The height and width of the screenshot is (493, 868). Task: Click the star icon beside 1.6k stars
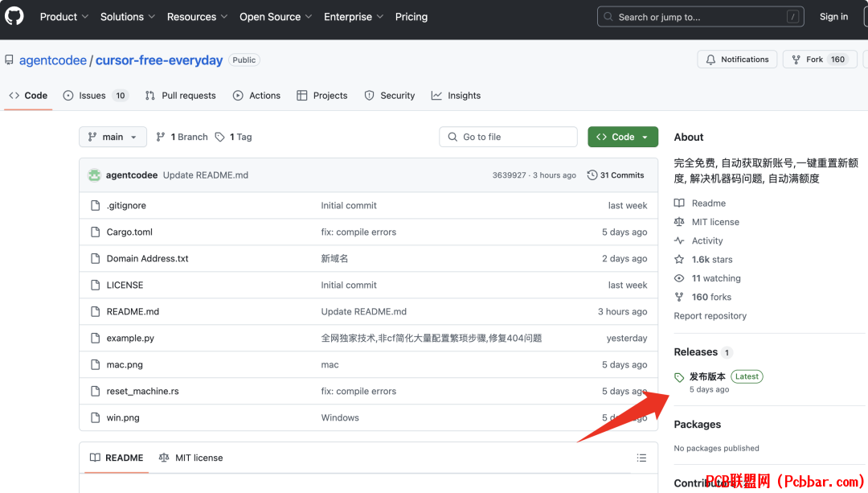[x=679, y=260]
